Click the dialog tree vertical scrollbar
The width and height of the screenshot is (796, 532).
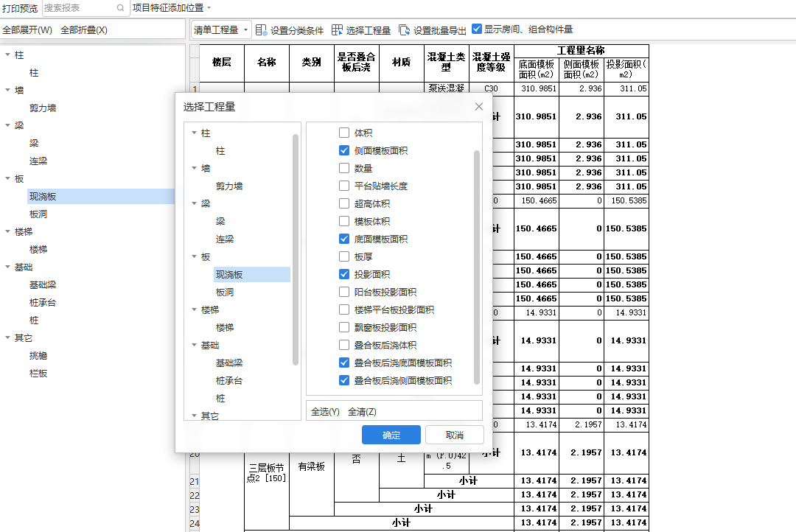tap(296, 249)
